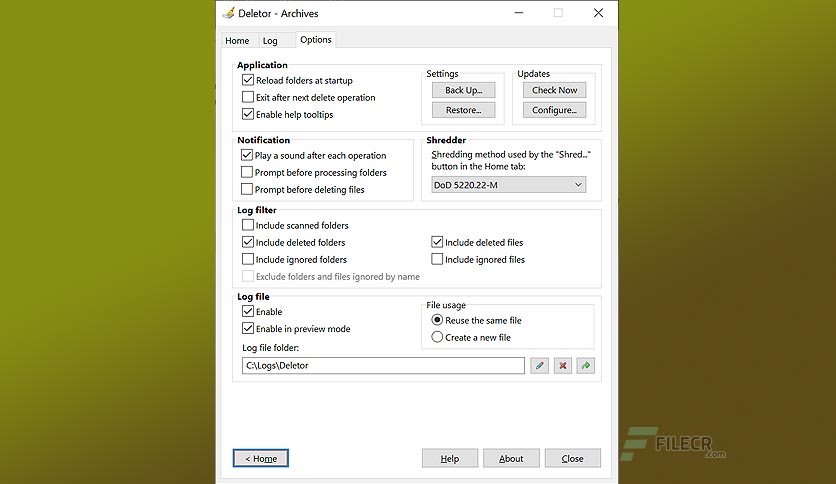Click Check Now for updates

(554, 90)
